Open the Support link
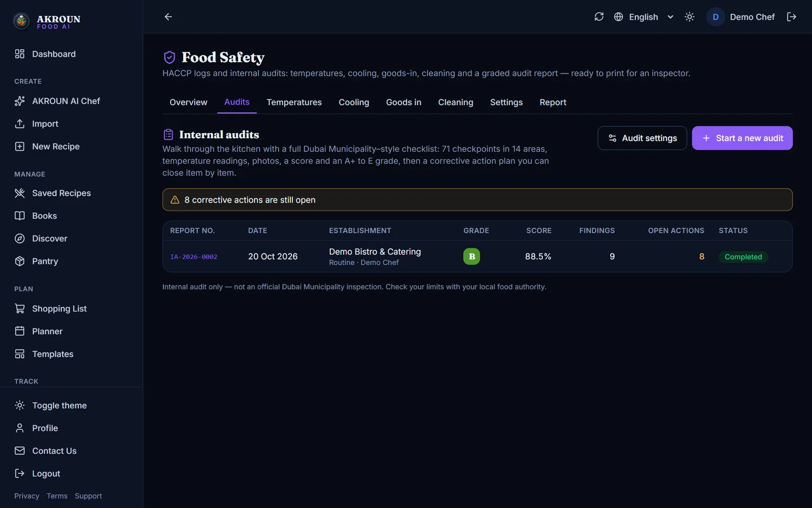The image size is (812, 508). [x=88, y=496]
